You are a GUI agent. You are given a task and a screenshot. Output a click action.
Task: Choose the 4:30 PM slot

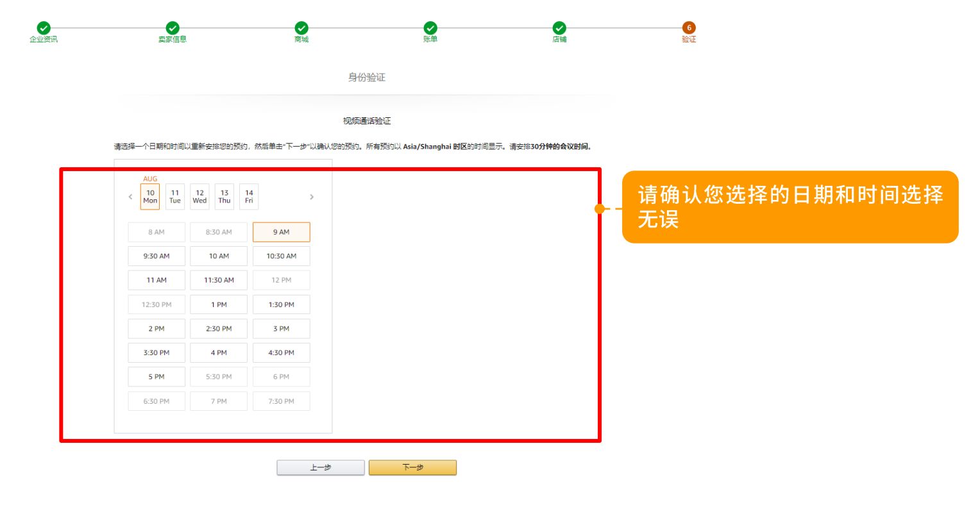[x=281, y=352]
